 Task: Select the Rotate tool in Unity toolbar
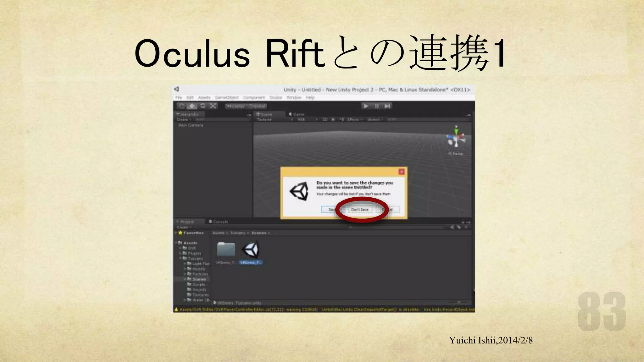(x=203, y=106)
